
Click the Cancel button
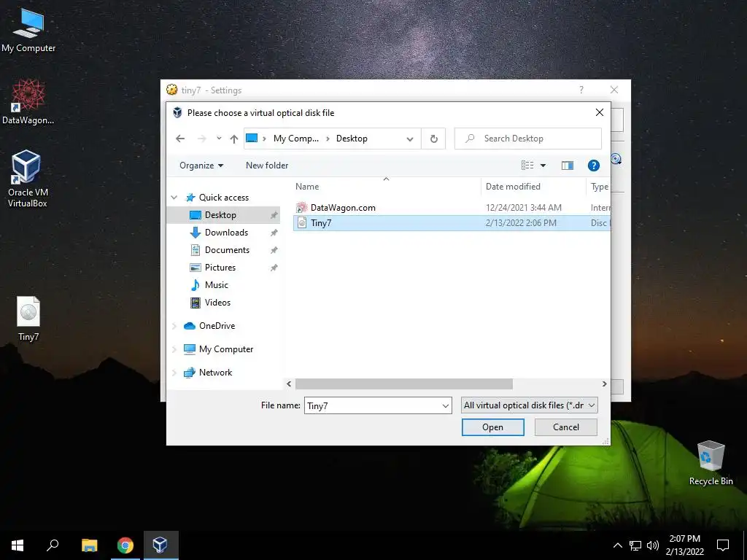point(565,427)
